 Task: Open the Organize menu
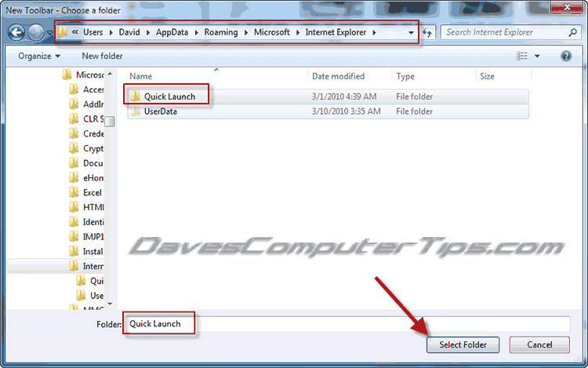coord(39,56)
